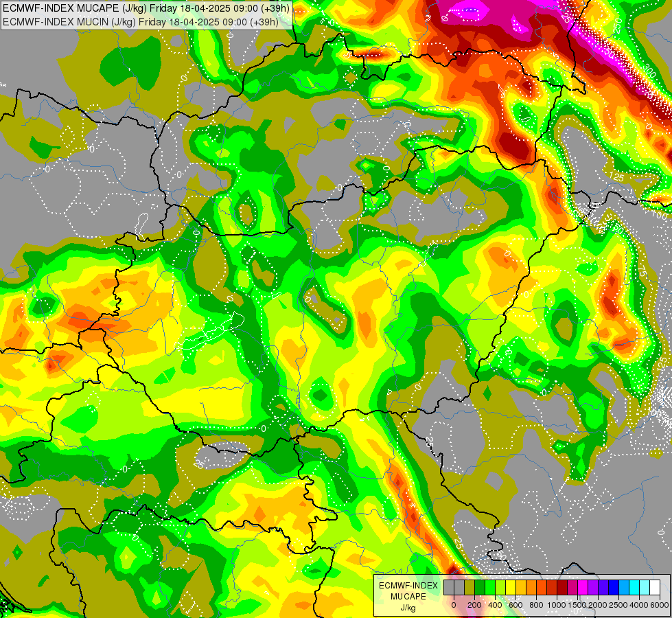Choose the lime legend swatch right of 400
Viewport: 672px width, 618px height.
[x=500, y=588]
